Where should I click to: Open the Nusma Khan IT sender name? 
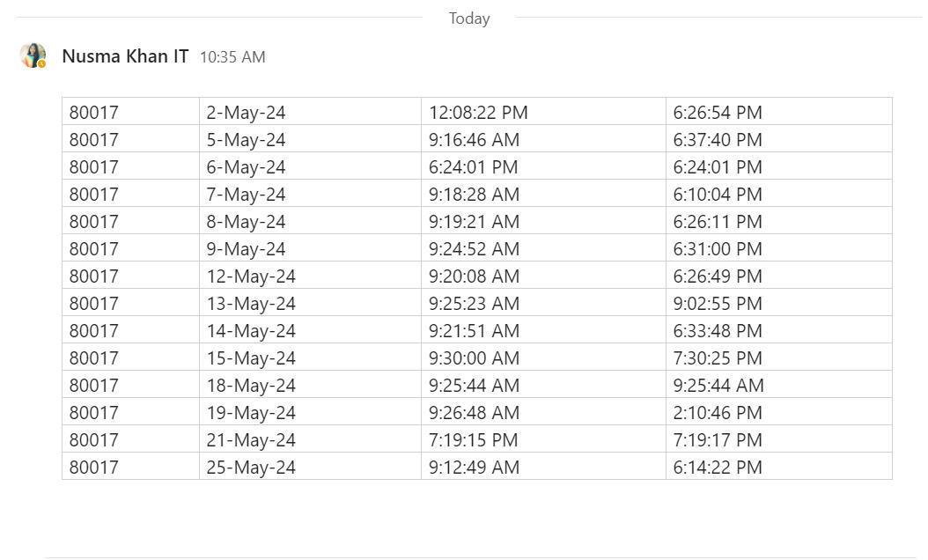tap(125, 56)
